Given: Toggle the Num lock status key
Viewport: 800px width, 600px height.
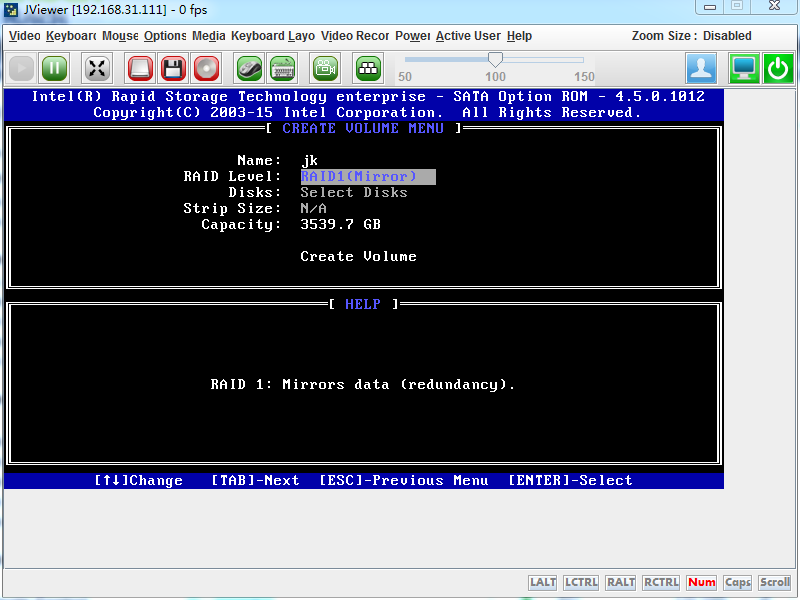Looking at the screenshot, I should click(702, 582).
